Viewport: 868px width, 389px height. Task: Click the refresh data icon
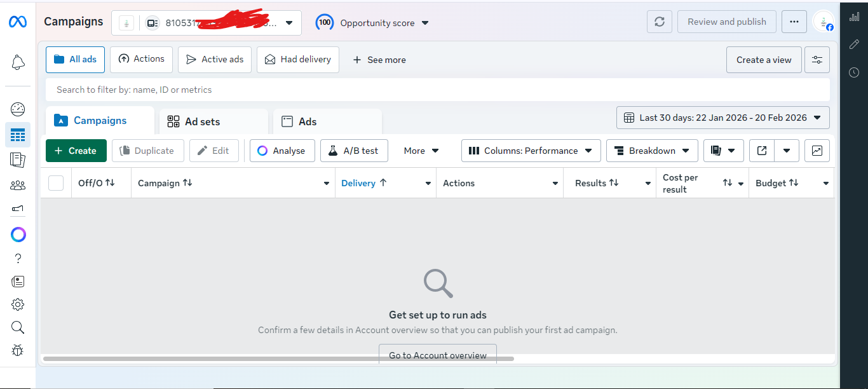659,22
